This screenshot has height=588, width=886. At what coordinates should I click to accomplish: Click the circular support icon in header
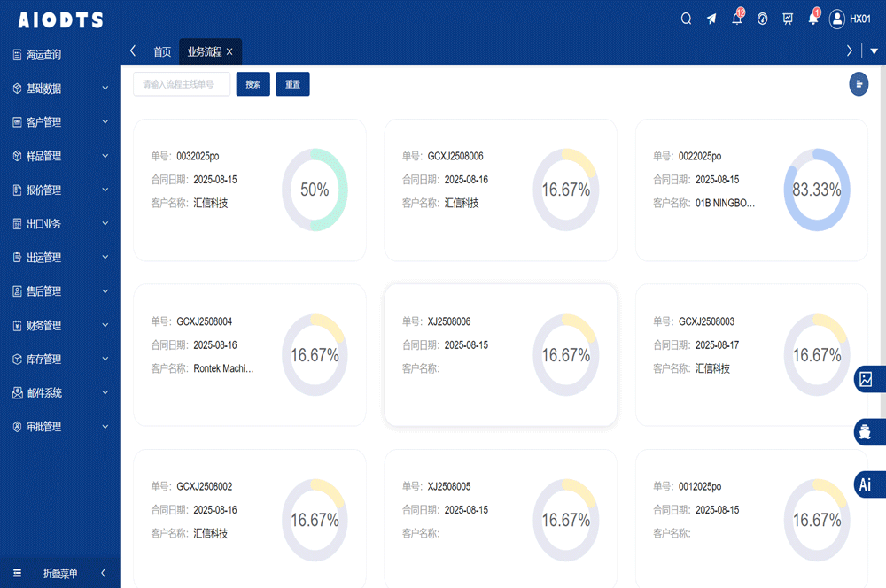762,19
